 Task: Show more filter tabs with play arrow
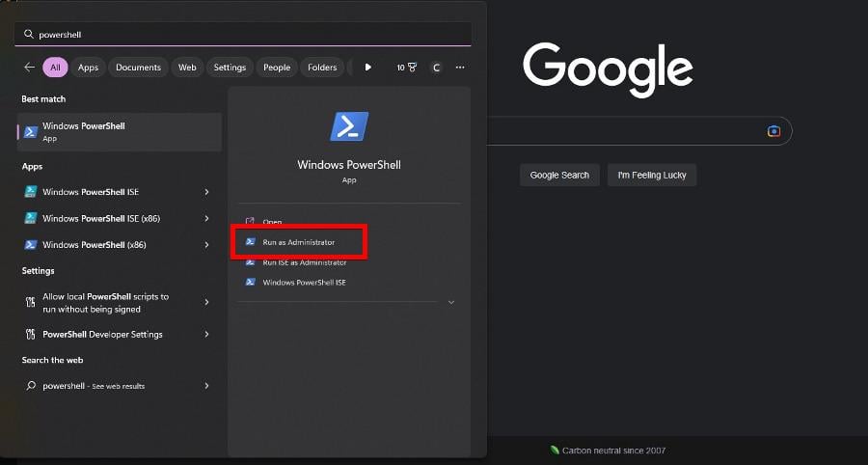tap(368, 67)
